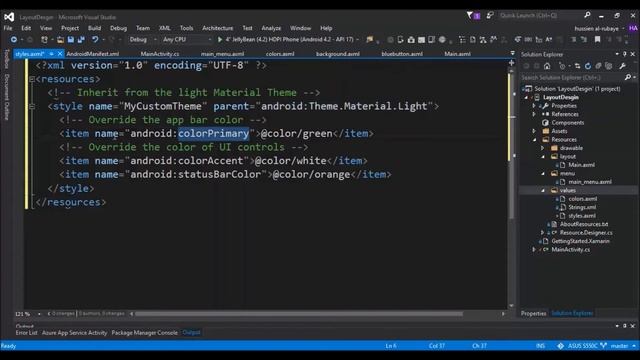640x360 pixels.
Task: Click the Quick Launch magnifier icon
Action: click(x=587, y=15)
